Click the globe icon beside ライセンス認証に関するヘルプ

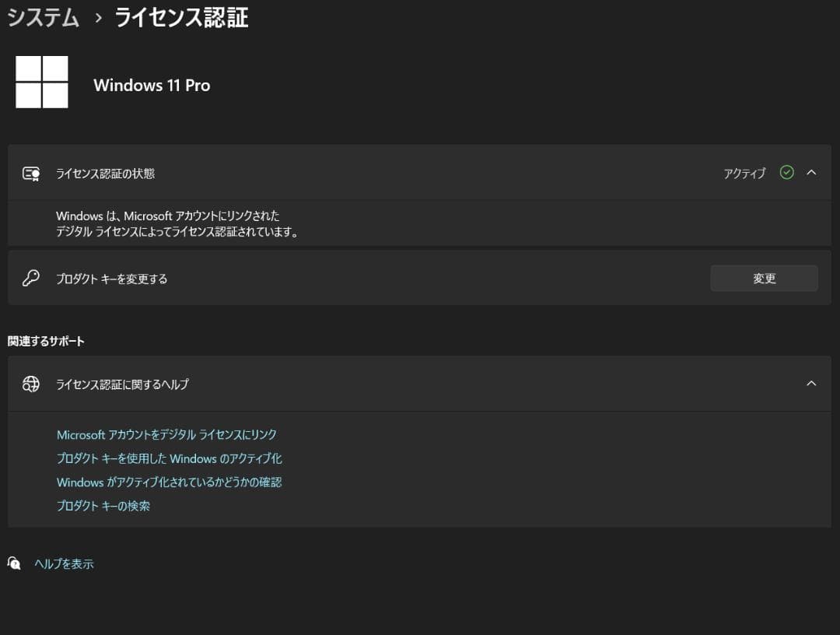click(31, 384)
